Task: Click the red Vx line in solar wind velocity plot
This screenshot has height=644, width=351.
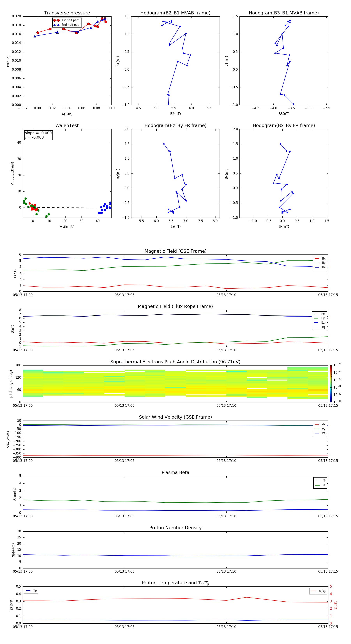Action: coord(175,455)
